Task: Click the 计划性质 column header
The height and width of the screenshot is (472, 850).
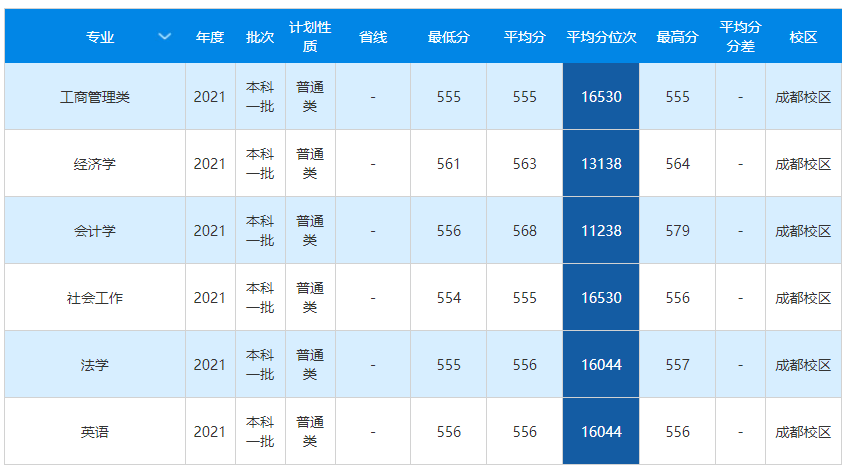Action: point(310,37)
